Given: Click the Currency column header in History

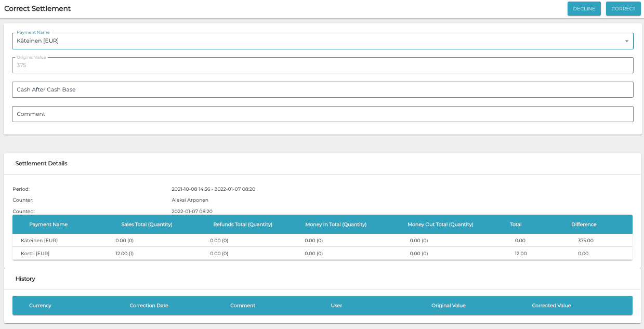Looking at the screenshot, I should click(x=40, y=306).
